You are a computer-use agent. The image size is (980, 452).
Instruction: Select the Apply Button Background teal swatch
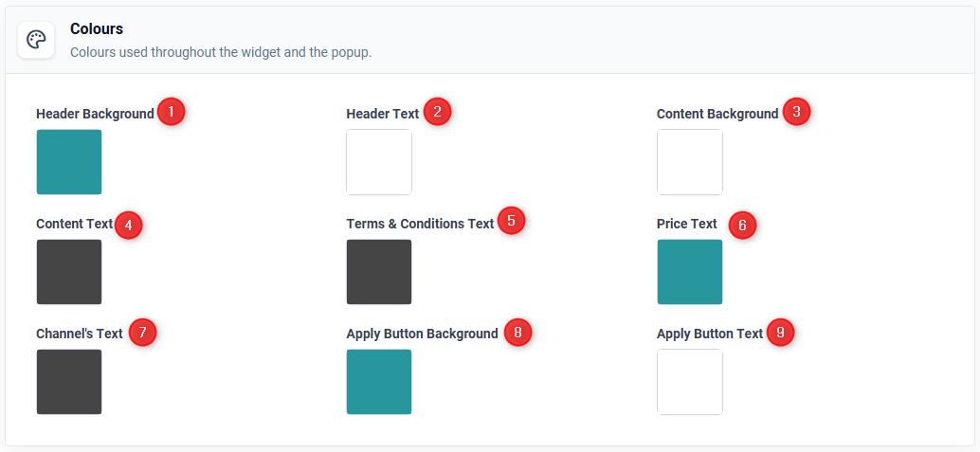pyautogui.click(x=379, y=382)
